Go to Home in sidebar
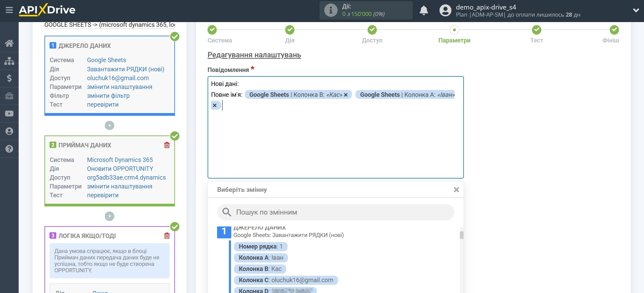 (9, 43)
